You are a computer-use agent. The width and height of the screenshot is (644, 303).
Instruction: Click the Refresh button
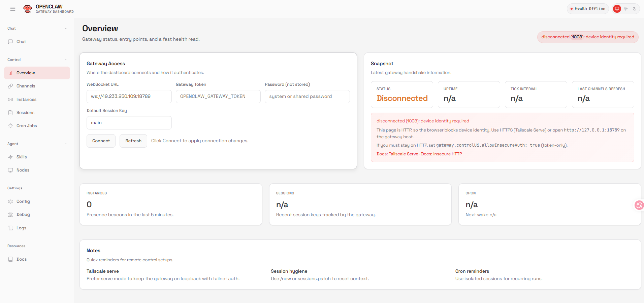tap(133, 141)
